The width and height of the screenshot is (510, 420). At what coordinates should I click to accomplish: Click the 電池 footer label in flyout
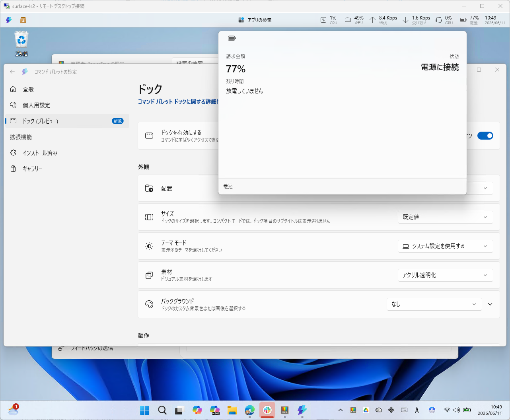pyautogui.click(x=228, y=187)
